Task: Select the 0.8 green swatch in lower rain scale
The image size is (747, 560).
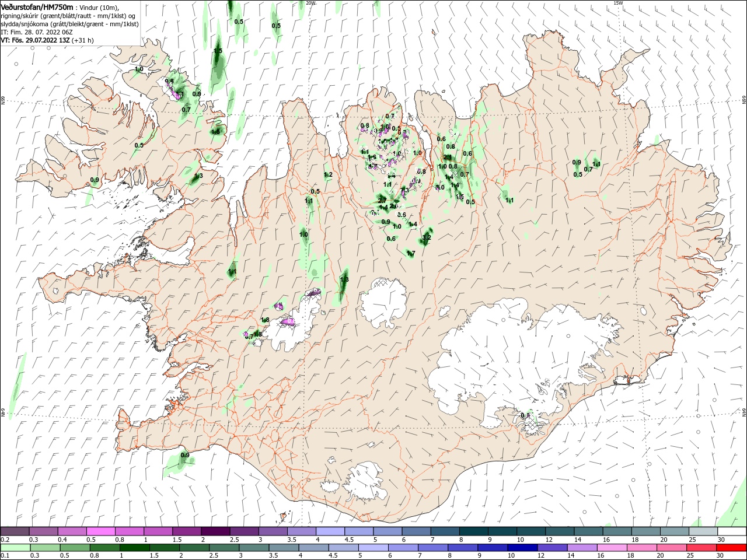Action: tap(104, 548)
